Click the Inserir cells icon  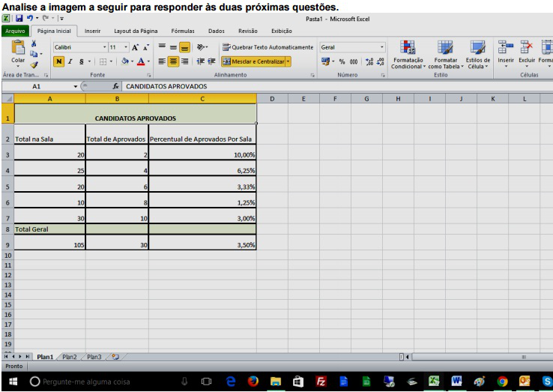pyautogui.click(x=507, y=49)
